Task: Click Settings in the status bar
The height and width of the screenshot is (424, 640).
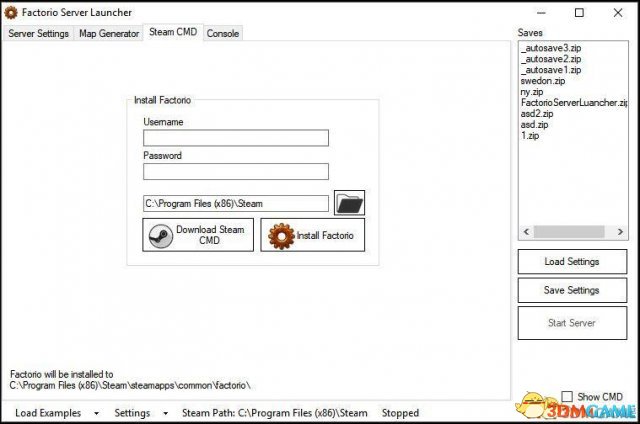Action: pos(132,413)
